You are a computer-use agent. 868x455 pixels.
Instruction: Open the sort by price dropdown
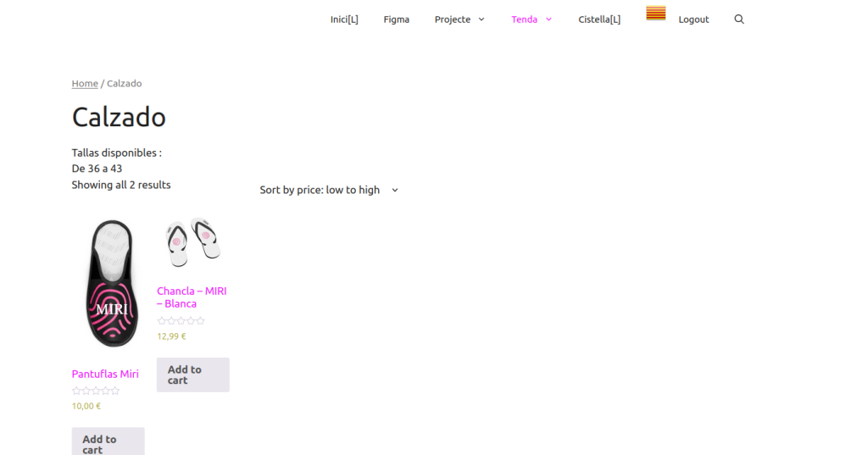[329, 190]
